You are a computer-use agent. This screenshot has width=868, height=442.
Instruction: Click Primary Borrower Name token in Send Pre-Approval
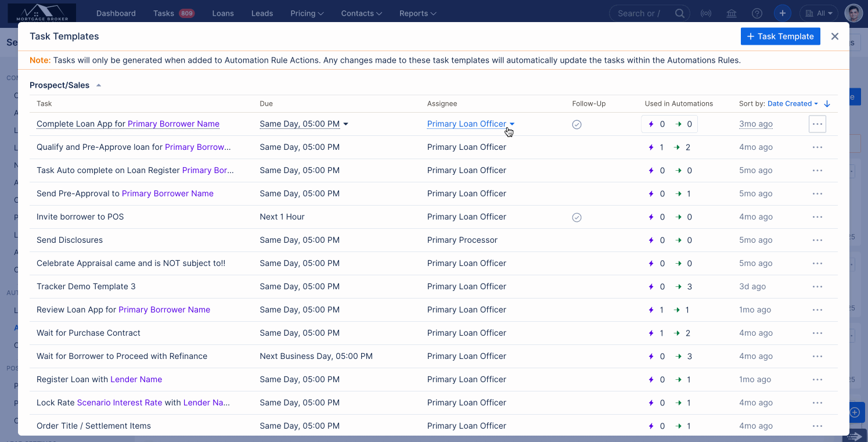pyautogui.click(x=168, y=193)
